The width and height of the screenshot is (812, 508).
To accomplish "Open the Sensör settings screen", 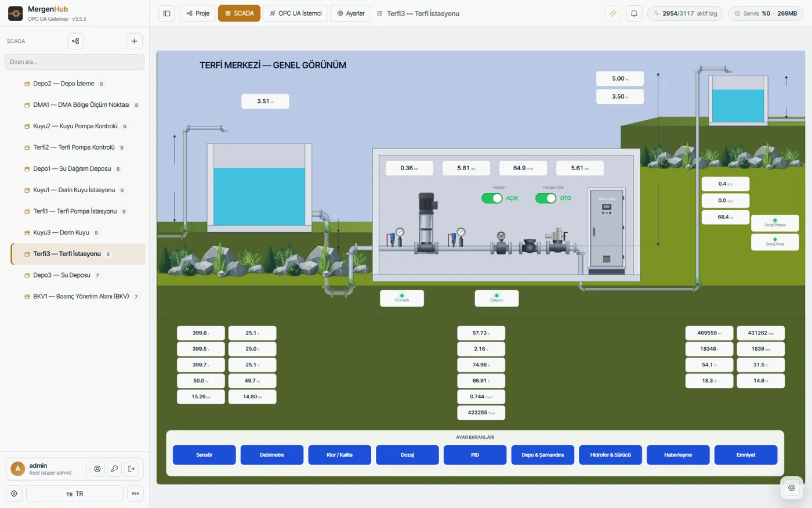I will [x=204, y=455].
